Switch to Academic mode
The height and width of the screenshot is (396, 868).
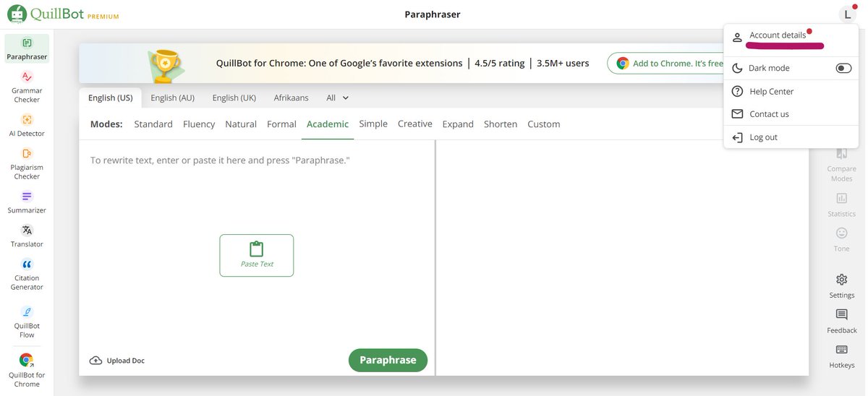(x=328, y=124)
